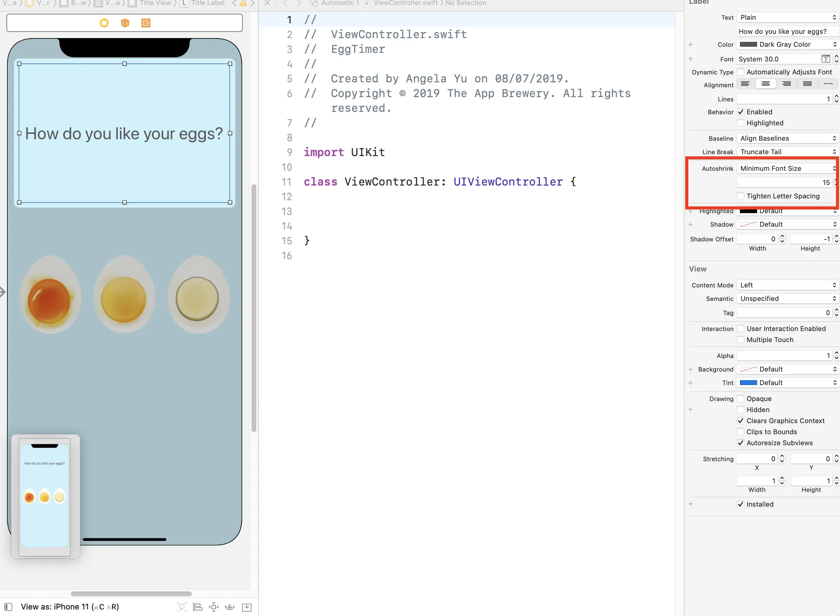Viewport: 840px width, 616px height.
Task: Open Add New Constraints icon
Action: pos(214,607)
